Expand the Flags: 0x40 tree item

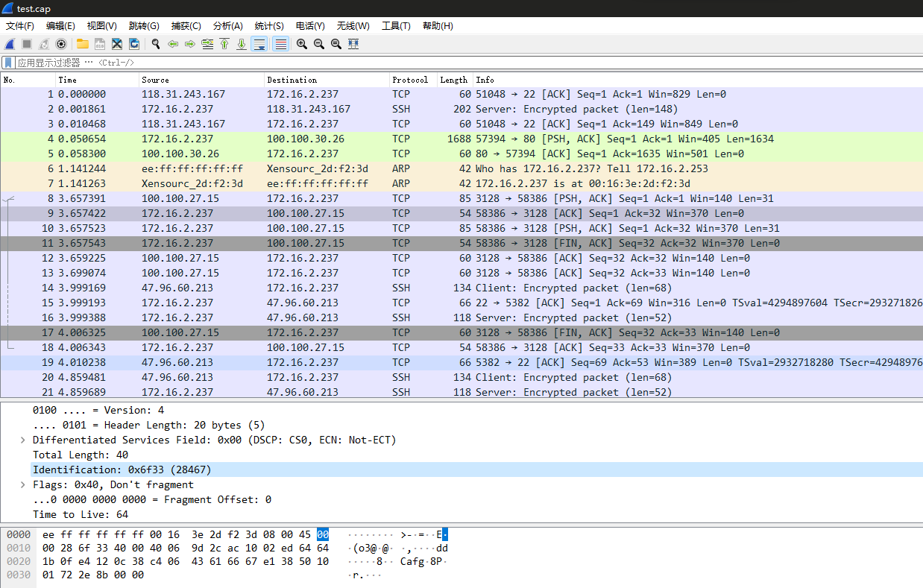(x=23, y=485)
